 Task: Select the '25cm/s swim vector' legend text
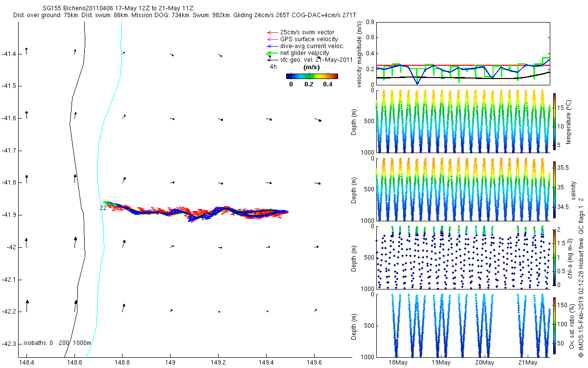tap(307, 32)
